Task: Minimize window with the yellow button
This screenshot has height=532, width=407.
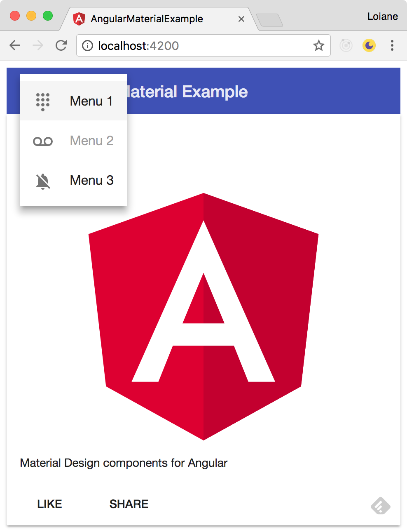Action: [x=31, y=16]
